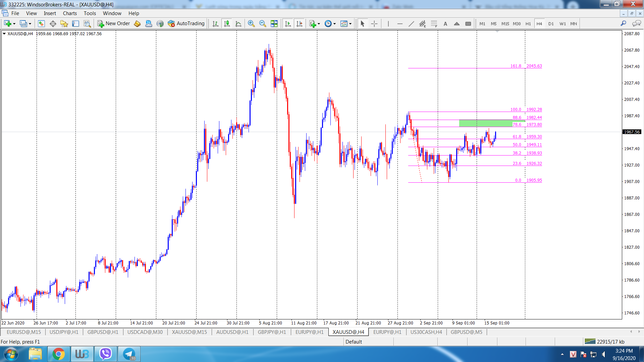Select the cursor arrow tool
Screen dimensions: 644x362
[x=362, y=23]
